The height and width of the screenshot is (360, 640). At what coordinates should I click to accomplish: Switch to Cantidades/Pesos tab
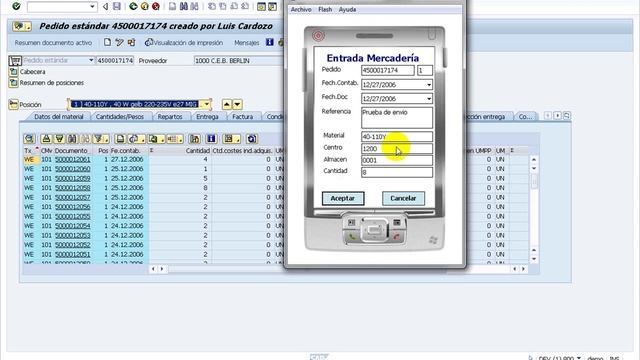point(120,116)
